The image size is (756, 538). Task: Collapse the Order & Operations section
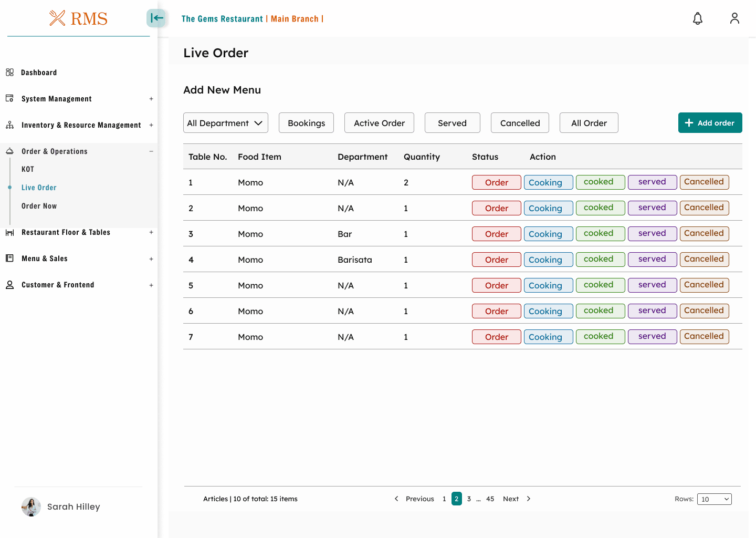pos(151,151)
